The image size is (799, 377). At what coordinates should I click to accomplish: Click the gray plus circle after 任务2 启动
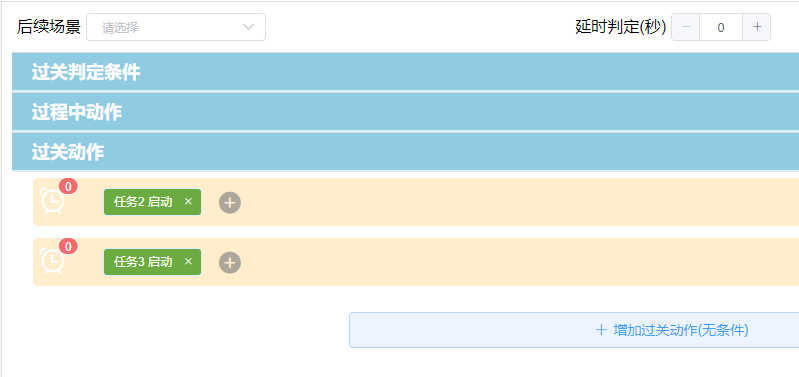[230, 203]
